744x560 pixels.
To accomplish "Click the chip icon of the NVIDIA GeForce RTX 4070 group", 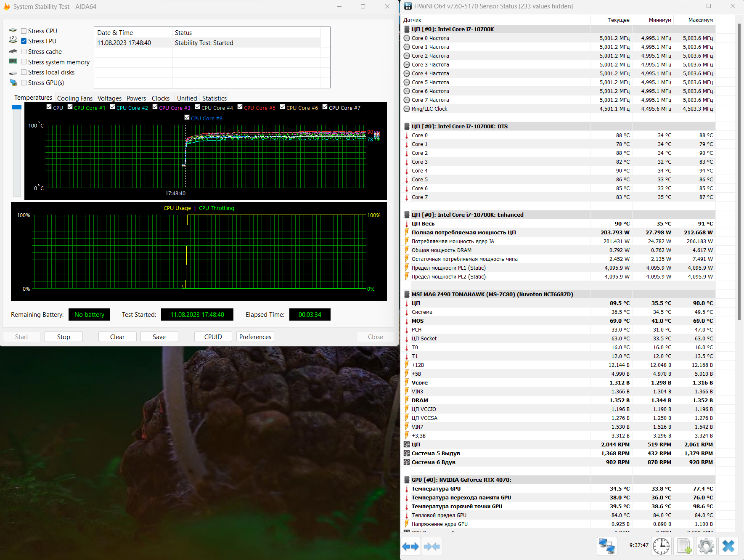I will pyautogui.click(x=407, y=480).
